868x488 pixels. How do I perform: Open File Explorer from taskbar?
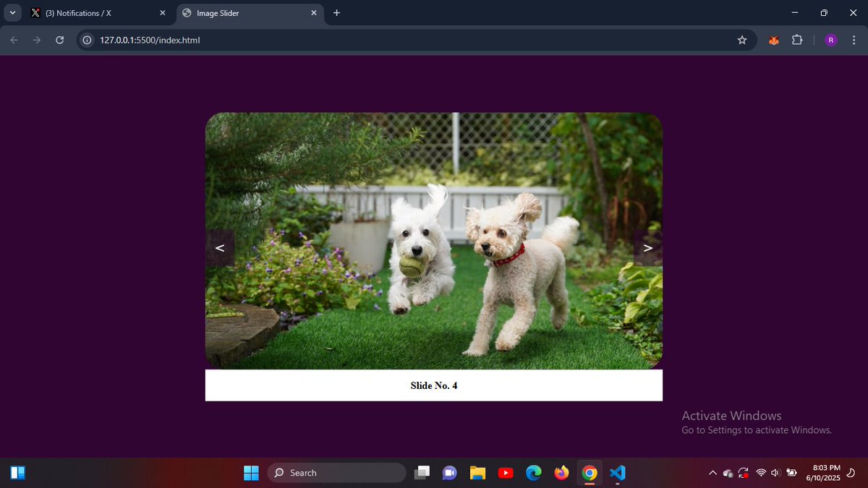[477, 473]
